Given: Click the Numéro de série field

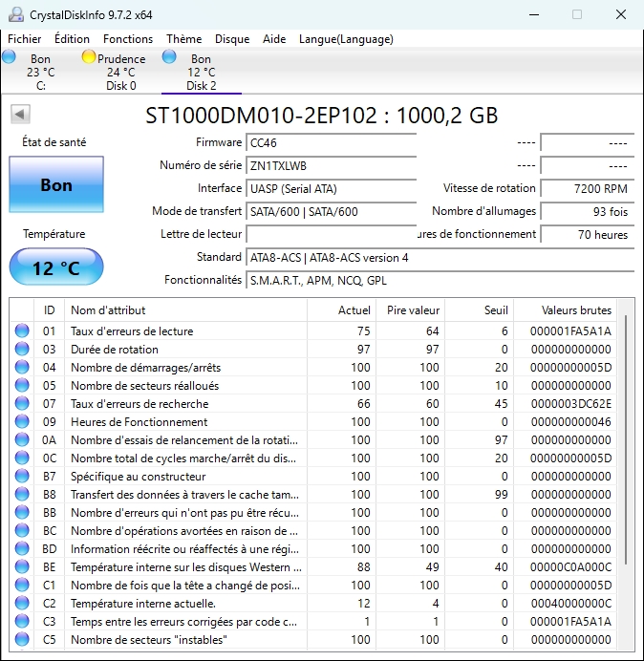Looking at the screenshot, I should (331, 165).
